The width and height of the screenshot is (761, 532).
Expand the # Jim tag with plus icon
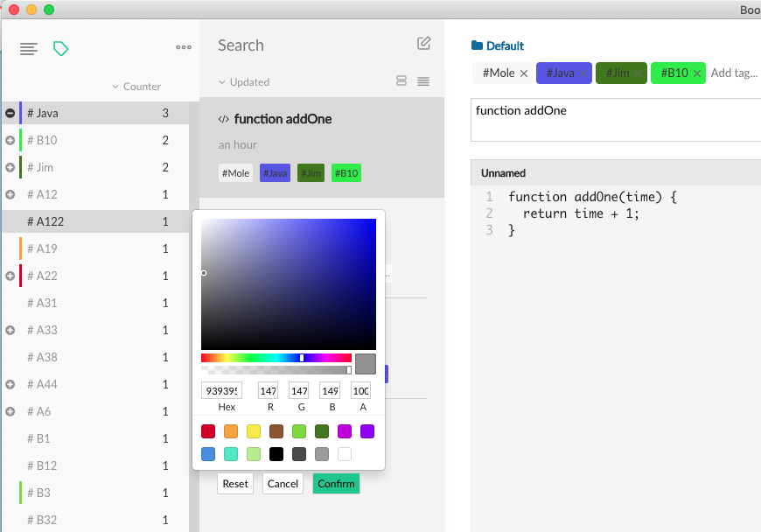pos(10,167)
